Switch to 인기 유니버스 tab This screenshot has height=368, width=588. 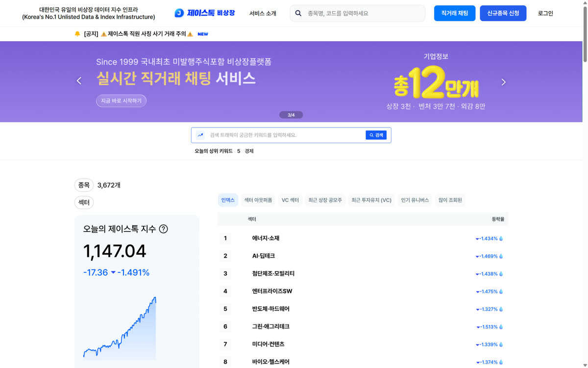coord(415,200)
